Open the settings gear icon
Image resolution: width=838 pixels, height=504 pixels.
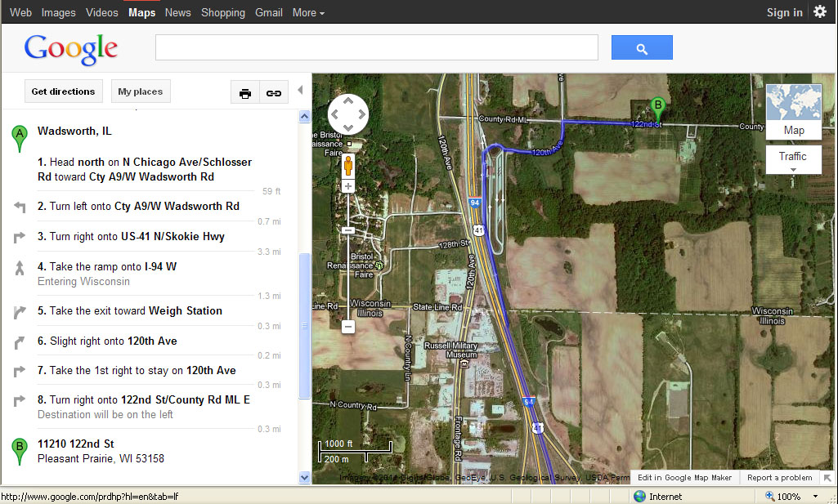[x=820, y=11]
